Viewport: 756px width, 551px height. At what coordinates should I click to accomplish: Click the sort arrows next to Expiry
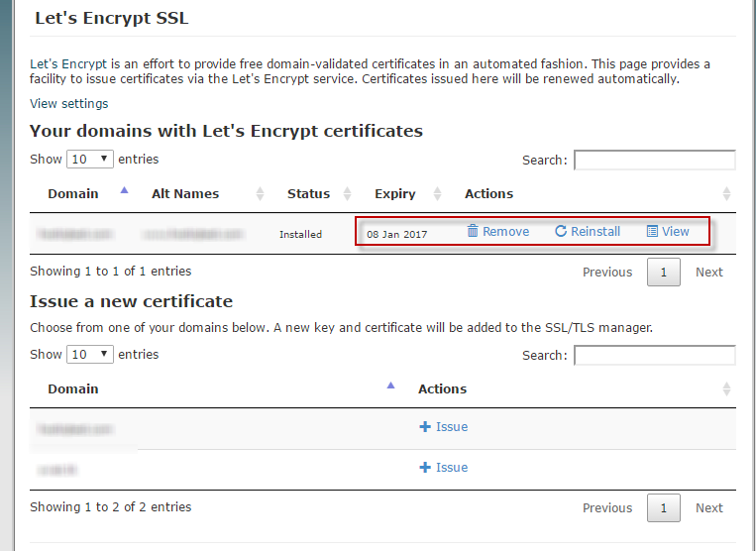click(437, 194)
